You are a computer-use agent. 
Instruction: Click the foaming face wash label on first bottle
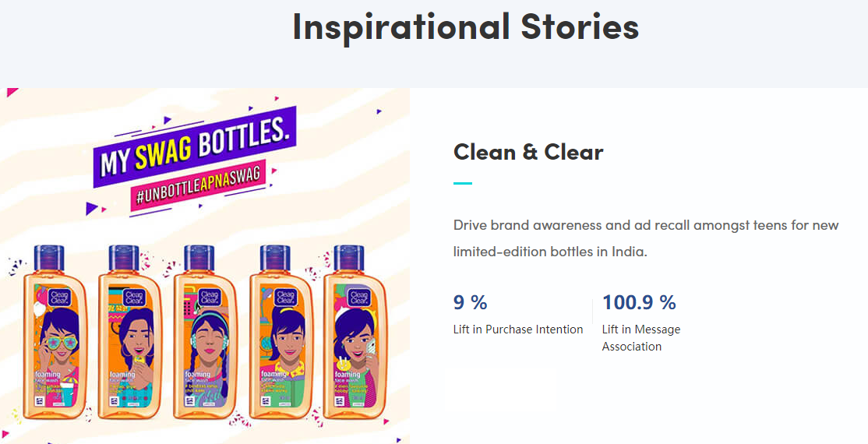coord(47,378)
